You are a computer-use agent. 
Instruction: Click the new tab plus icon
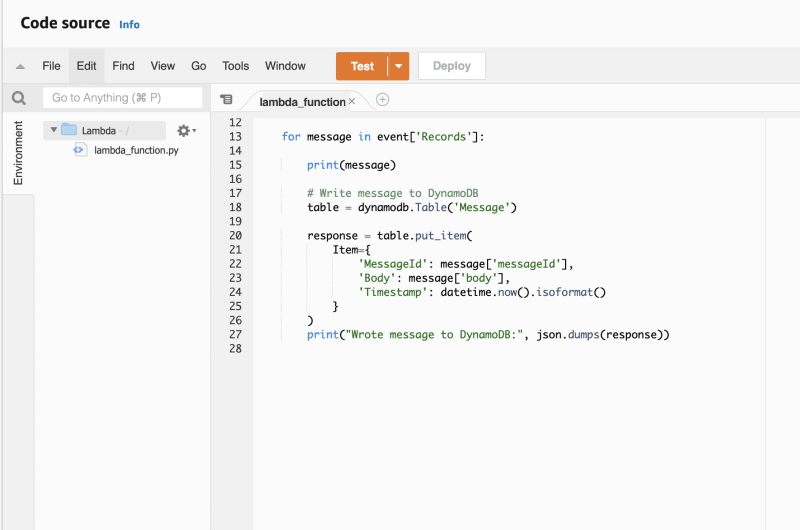click(x=382, y=99)
